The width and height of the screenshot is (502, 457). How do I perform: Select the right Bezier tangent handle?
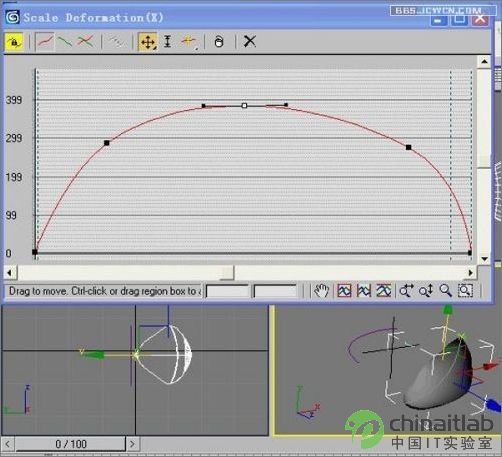[286, 105]
